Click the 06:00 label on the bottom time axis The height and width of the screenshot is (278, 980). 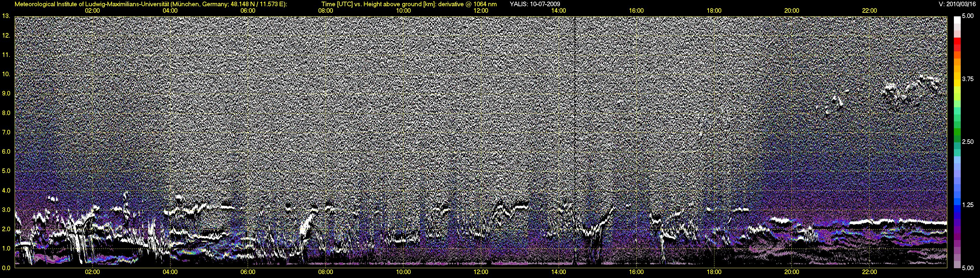(x=248, y=272)
